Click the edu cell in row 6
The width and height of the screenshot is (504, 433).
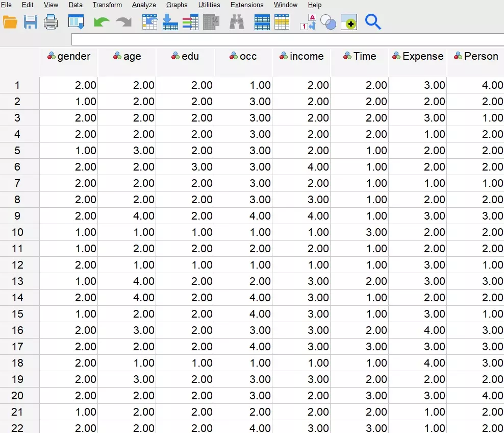click(x=185, y=166)
